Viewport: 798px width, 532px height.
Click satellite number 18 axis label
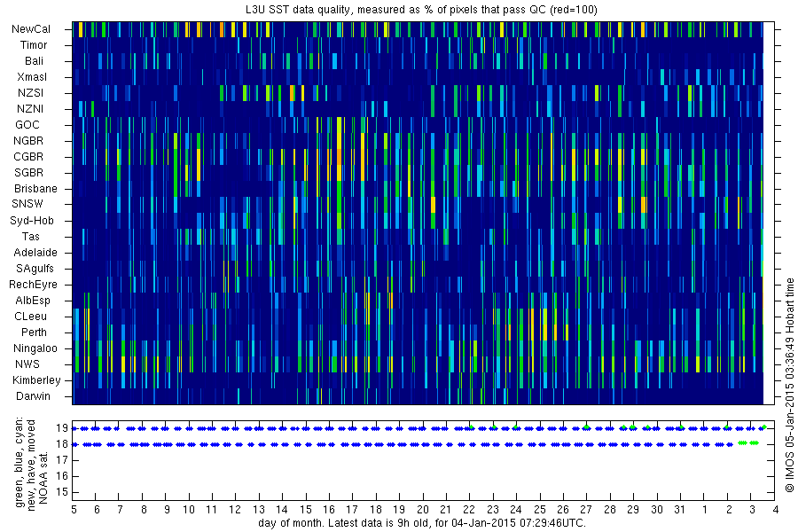click(62, 444)
